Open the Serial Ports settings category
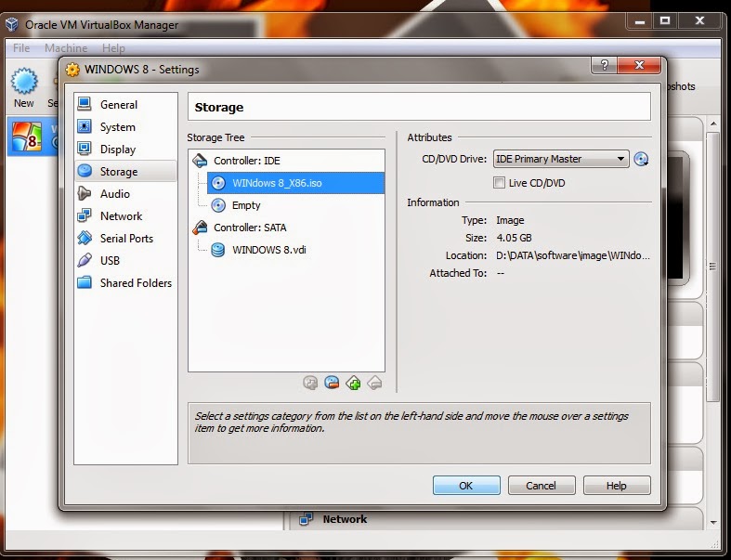The height and width of the screenshot is (560, 731). [126, 239]
